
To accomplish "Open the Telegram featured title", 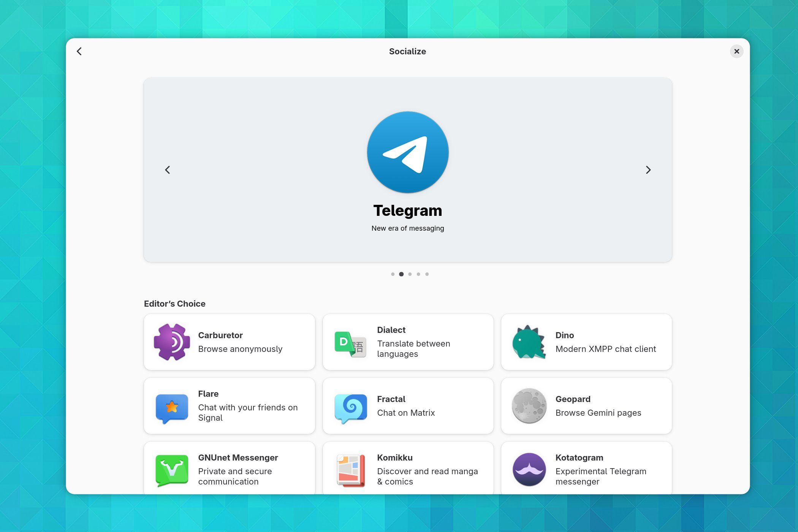I will 408,211.
